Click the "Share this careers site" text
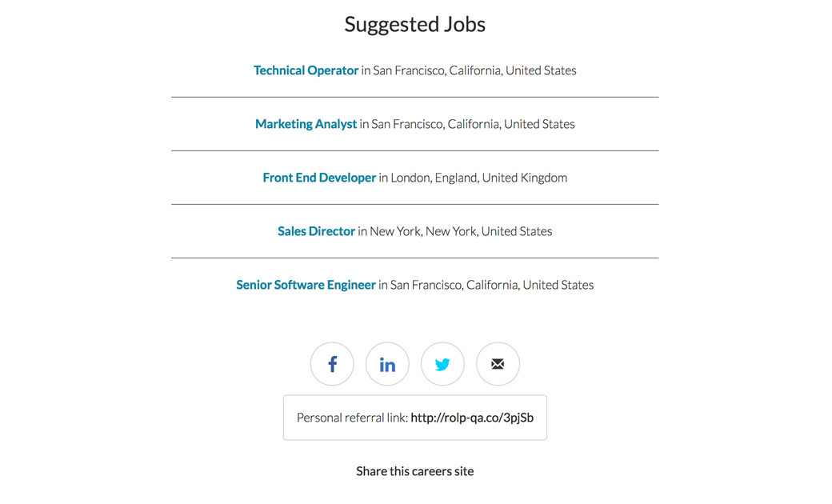 click(x=414, y=471)
